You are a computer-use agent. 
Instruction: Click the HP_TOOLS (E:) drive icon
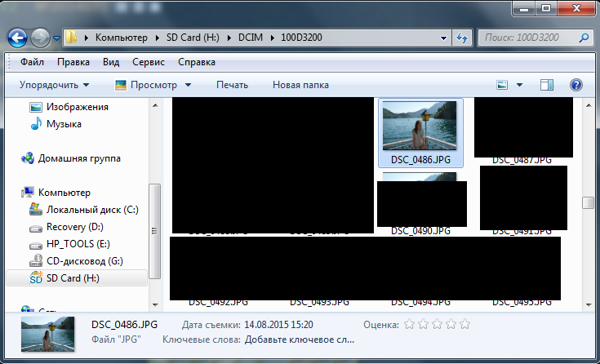coord(36,246)
